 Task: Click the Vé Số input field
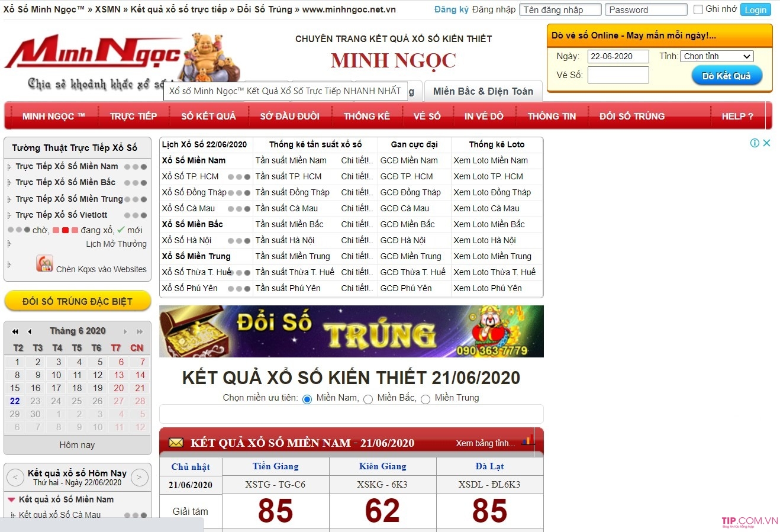(x=618, y=75)
